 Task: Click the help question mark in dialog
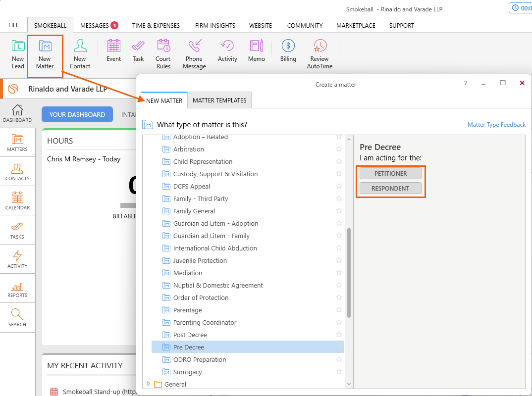point(466,83)
